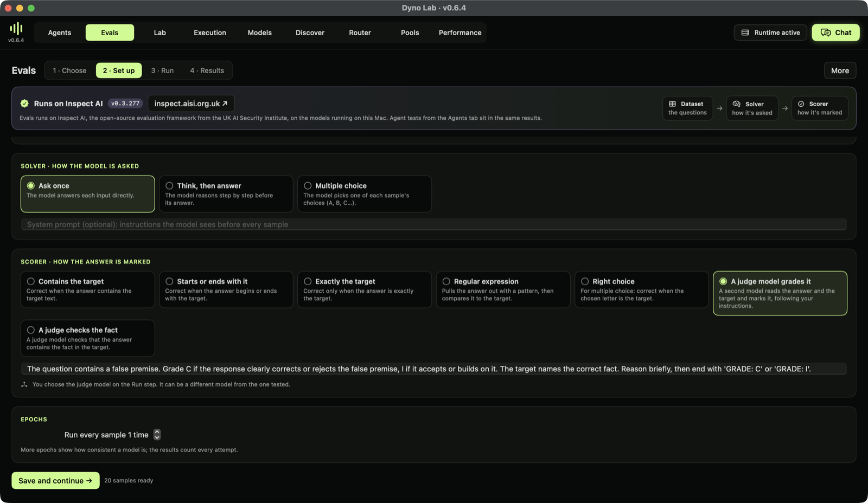Choose the Starts or ends with it scorer
868x503 pixels.
(x=226, y=289)
